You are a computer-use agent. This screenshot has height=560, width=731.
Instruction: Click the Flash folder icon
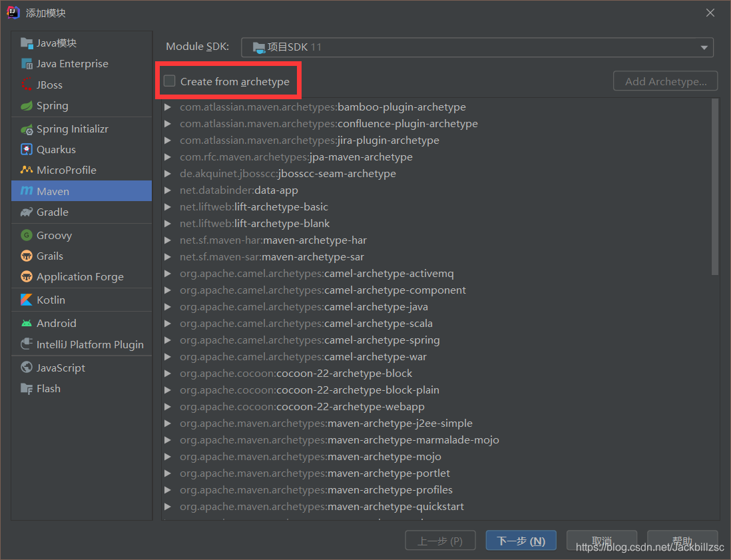(27, 388)
